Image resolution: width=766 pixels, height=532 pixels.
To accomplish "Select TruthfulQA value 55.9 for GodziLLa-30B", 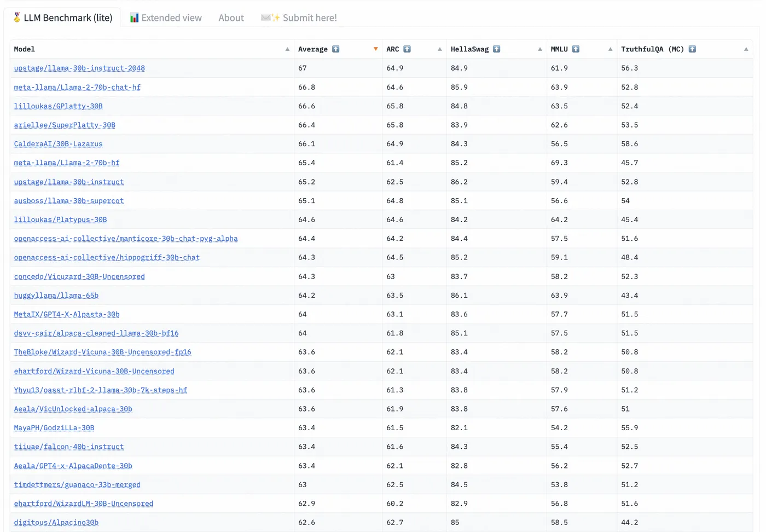I will (x=629, y=428).
